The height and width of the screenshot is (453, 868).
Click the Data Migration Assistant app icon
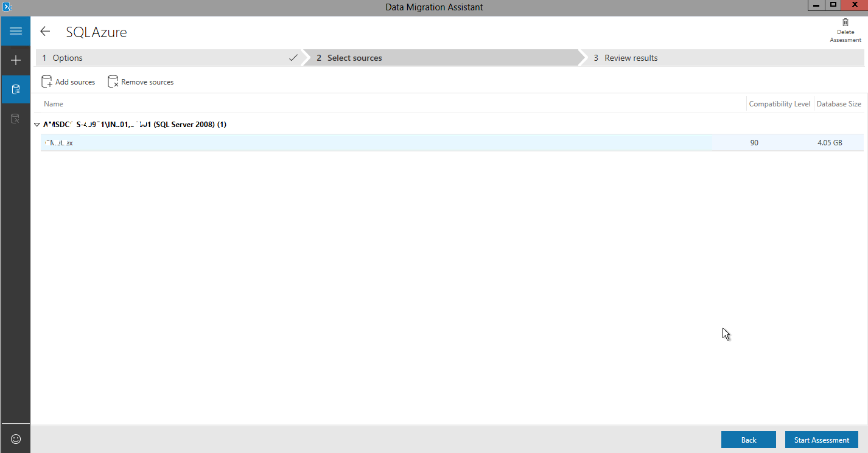[7, 7]
